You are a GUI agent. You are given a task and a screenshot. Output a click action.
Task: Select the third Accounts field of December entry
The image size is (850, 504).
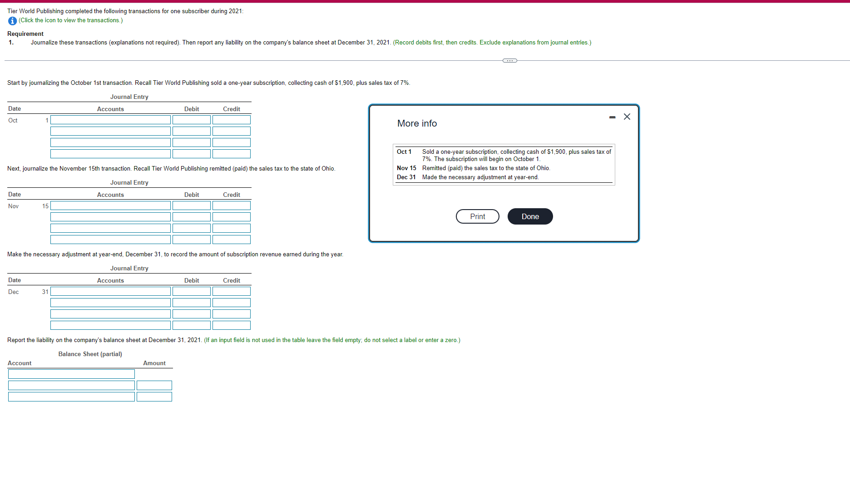pos(110,314)
